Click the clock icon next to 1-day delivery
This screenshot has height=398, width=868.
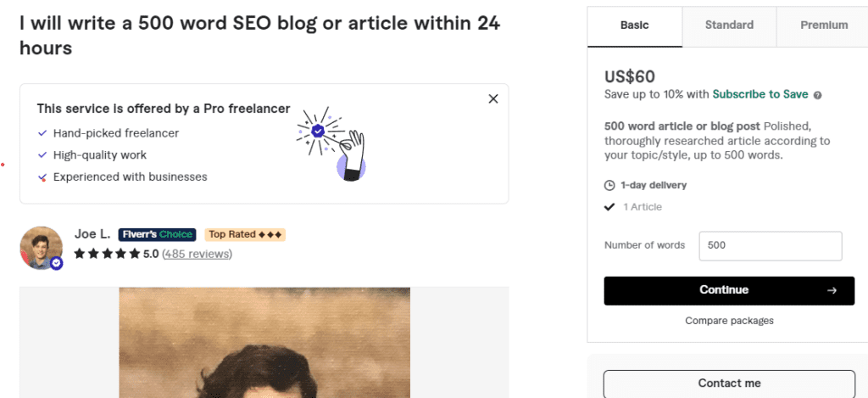click(609, 185)
